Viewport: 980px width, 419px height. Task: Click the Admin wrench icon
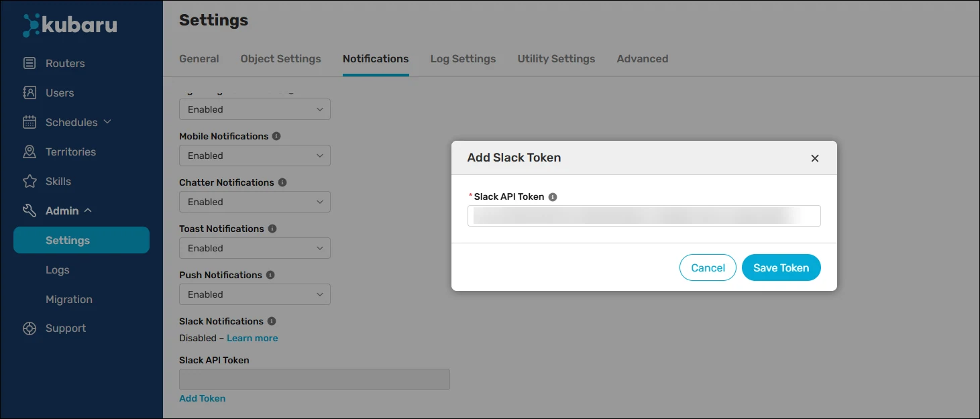[x=30, y=211]
